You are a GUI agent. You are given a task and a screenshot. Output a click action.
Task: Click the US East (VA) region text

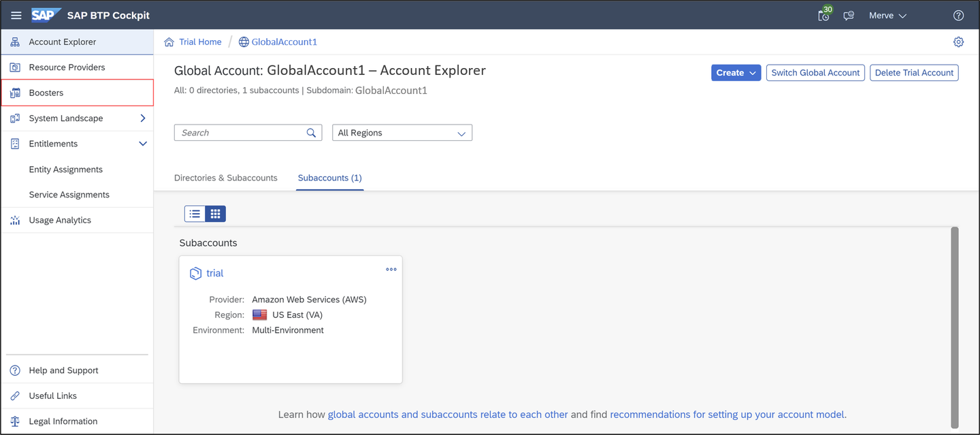[x=297, y=315]
